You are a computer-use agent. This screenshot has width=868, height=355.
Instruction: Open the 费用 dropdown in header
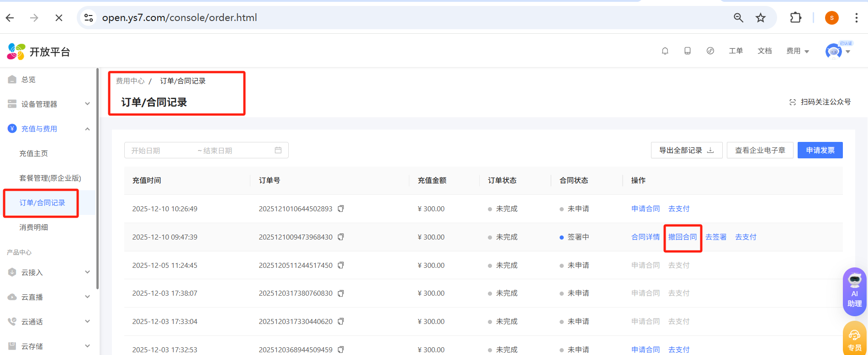[x=797, y=51]
